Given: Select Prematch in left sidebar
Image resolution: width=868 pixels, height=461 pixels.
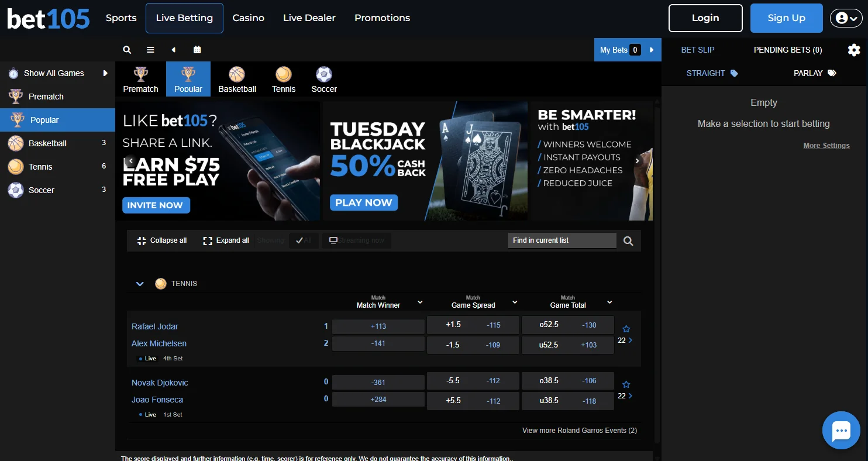Looking at the screenshot, I should [57, 97].
